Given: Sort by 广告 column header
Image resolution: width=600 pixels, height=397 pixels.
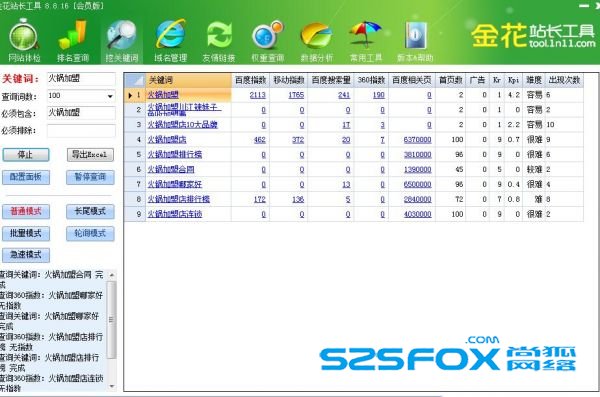Looking at the screenshot, I should (x=478, y=80).
